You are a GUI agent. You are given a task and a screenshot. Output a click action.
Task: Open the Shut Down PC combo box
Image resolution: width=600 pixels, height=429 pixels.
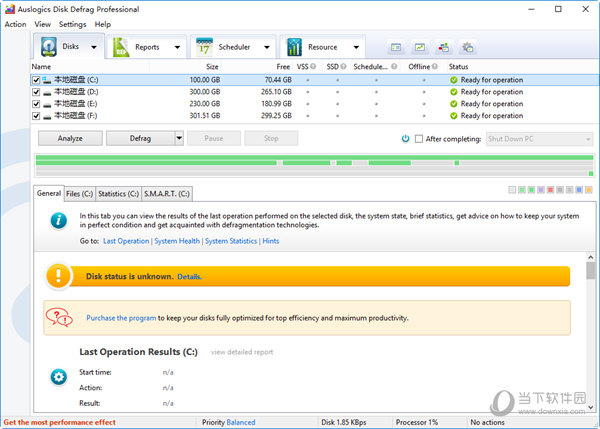[x=540, y=139]
